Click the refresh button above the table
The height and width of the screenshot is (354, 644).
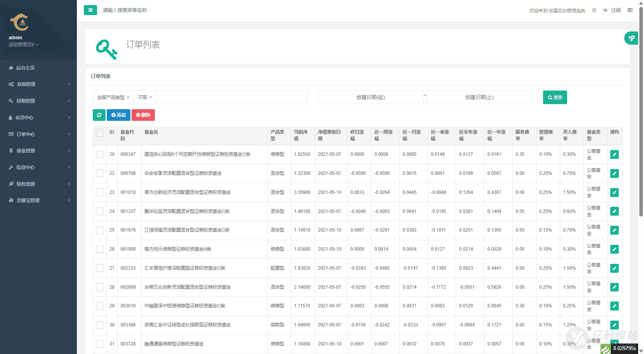(x=99, y=115)
